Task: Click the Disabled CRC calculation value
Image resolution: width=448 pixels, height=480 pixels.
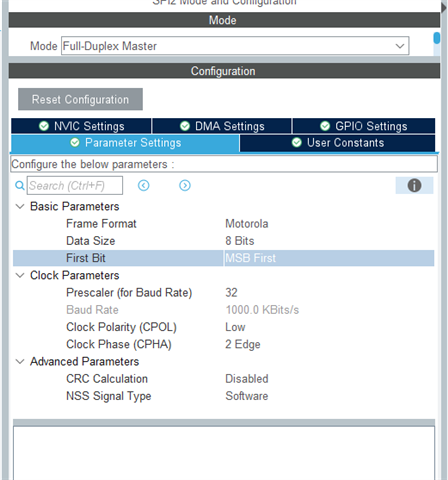Action: (x=247, y=379)
